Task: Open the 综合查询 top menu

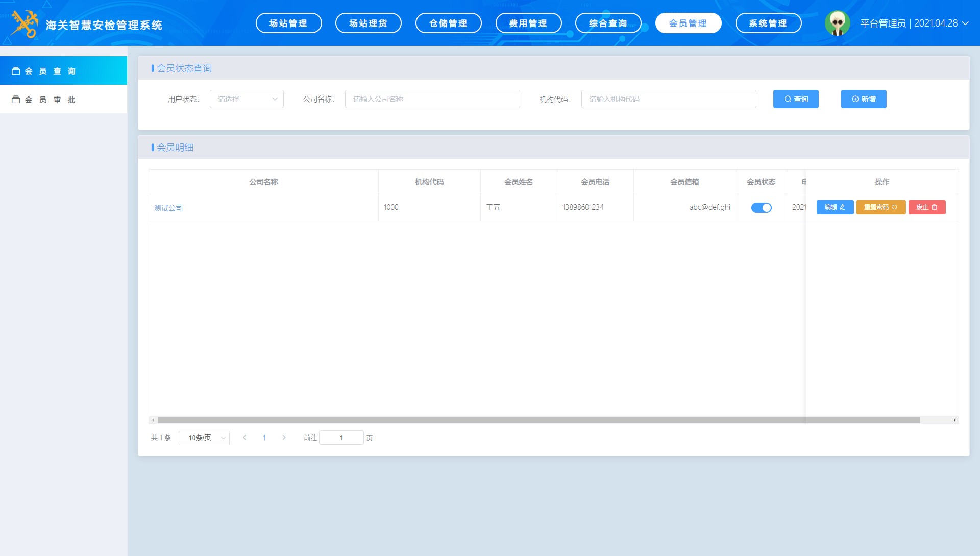Action: coord(607,23)
